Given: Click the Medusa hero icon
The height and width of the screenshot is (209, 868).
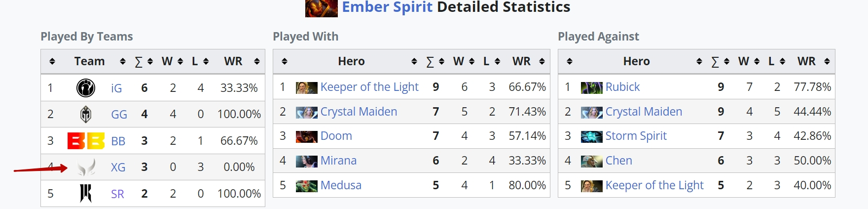Looking at the screenshot, I should coord(306,186).
